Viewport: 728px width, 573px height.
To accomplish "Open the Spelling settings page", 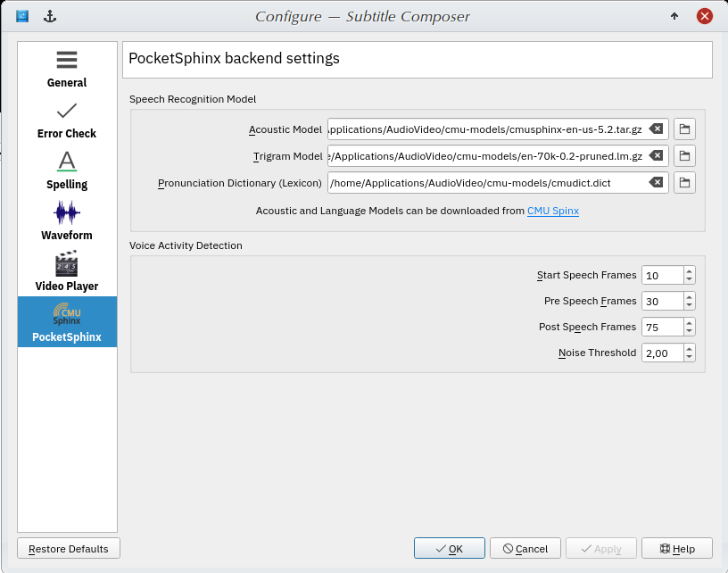I will (67, 170).
